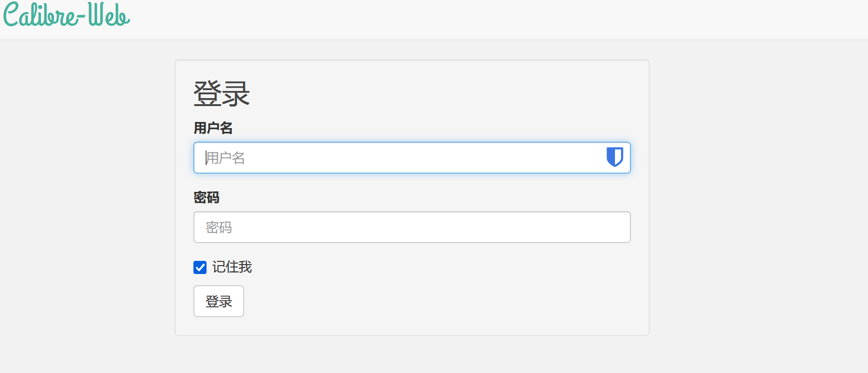Focus the 密码 password field

[412, 227]
